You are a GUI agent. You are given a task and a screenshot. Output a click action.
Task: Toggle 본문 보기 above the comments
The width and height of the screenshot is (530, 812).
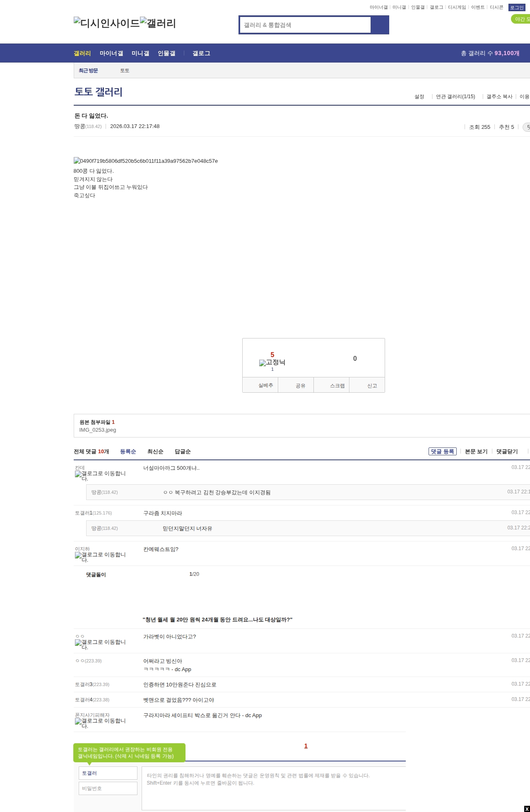pos(476,452)
